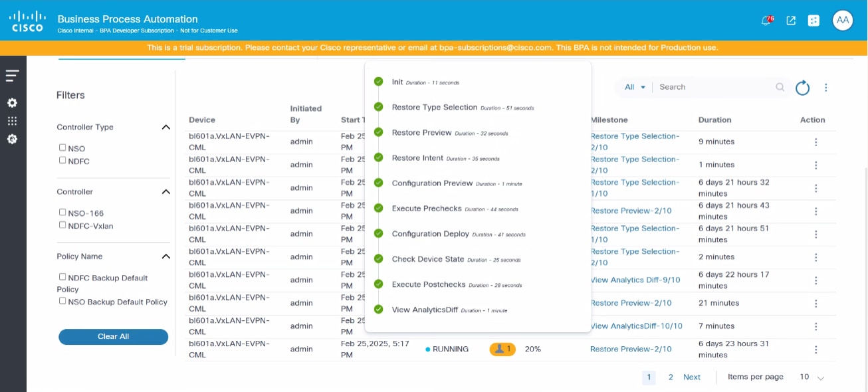The height and width of the screenshot is (392, 868).
Task: Click the sidebar gear icon below the dotted grid
Action: pos(12,139)
